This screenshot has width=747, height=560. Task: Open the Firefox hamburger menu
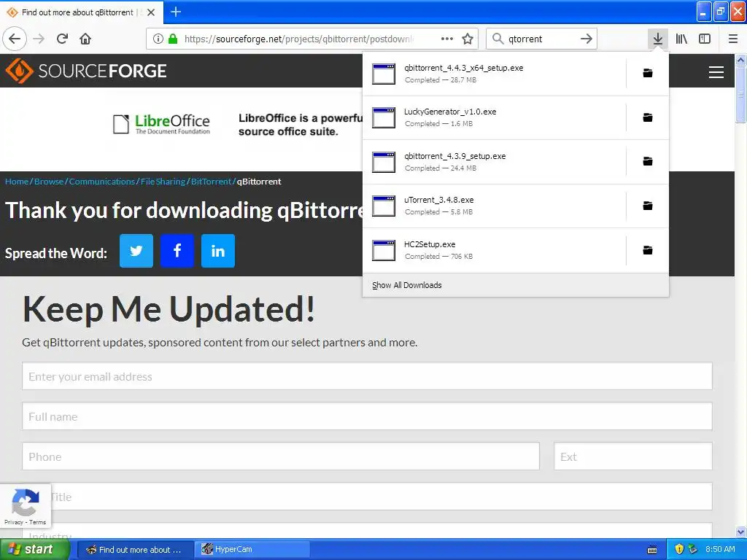733,39
